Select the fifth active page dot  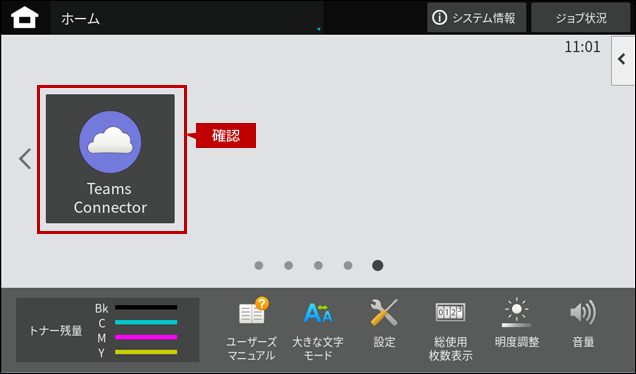[x=378, y=265]
